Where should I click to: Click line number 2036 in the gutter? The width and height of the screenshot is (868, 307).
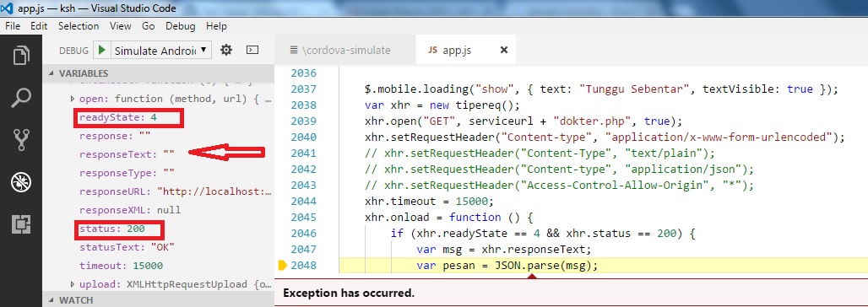(303, 73)
